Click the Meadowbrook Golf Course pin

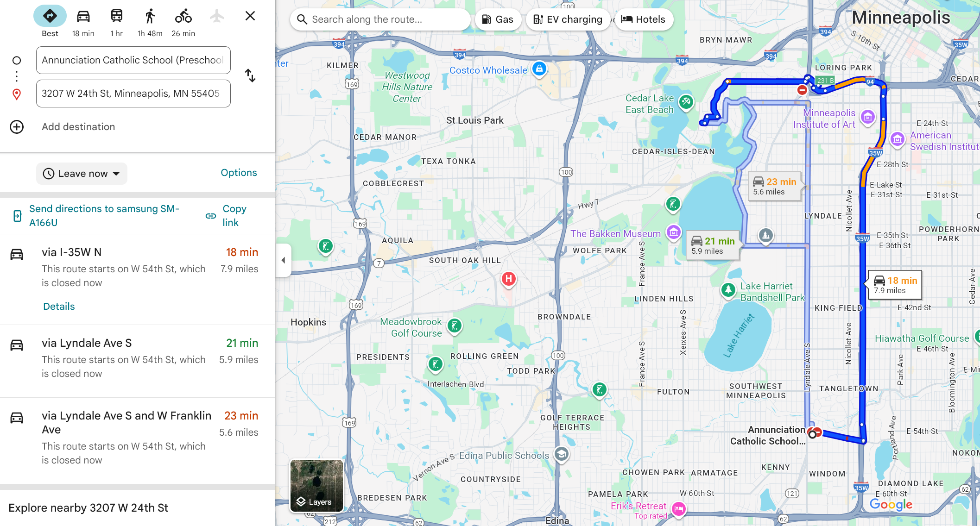pyautogui.click(x=455, y=326)
